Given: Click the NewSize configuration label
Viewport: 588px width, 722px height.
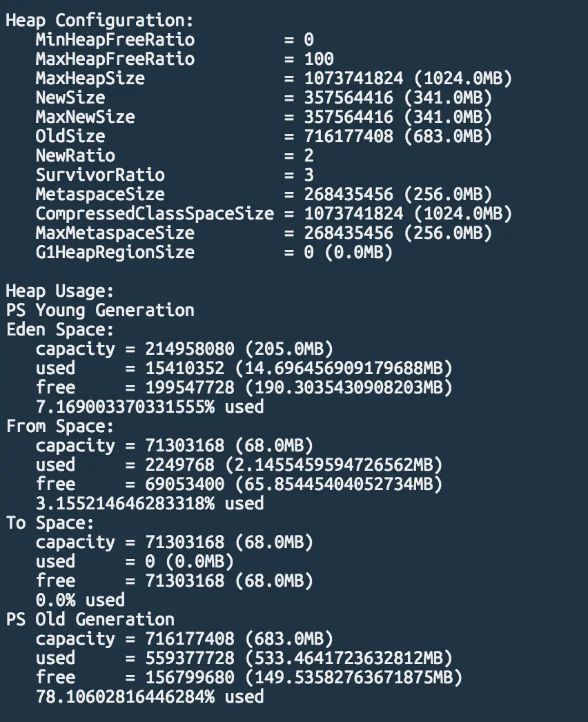Looking at the screenshot, I should pos(70,97).
